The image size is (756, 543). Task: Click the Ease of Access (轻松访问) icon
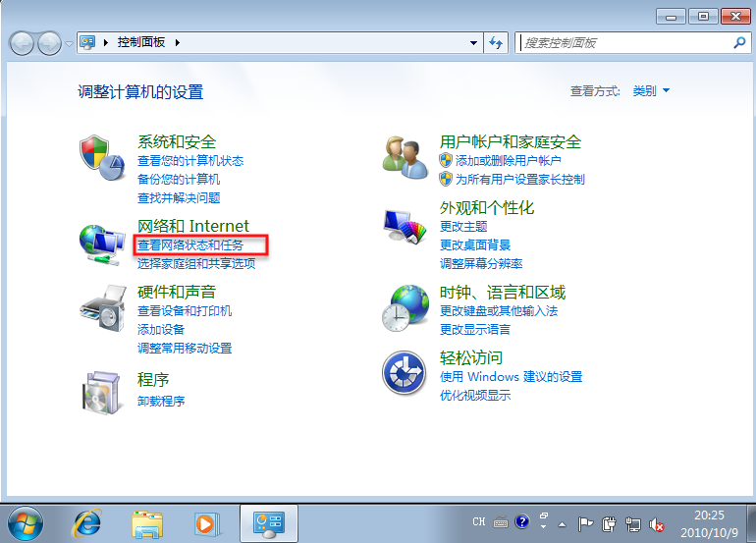point(404,373)
